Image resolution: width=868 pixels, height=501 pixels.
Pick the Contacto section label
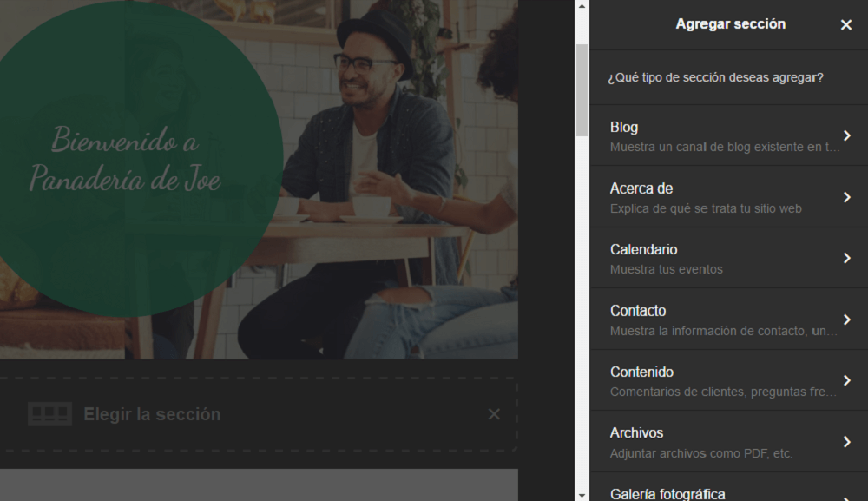(638, 311)
